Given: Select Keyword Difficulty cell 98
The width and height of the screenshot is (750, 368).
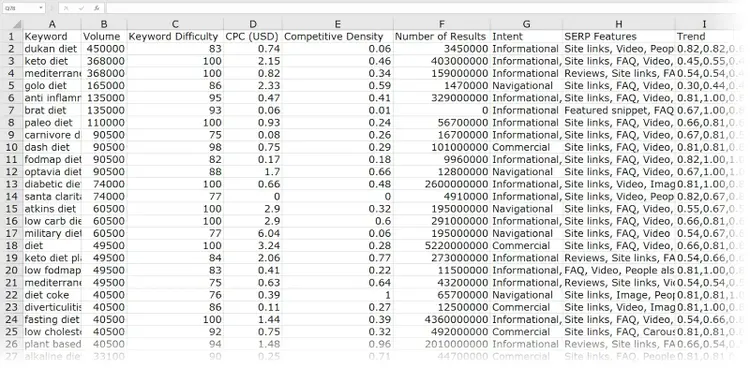Looking at the screenshot, I should point(175,147).
